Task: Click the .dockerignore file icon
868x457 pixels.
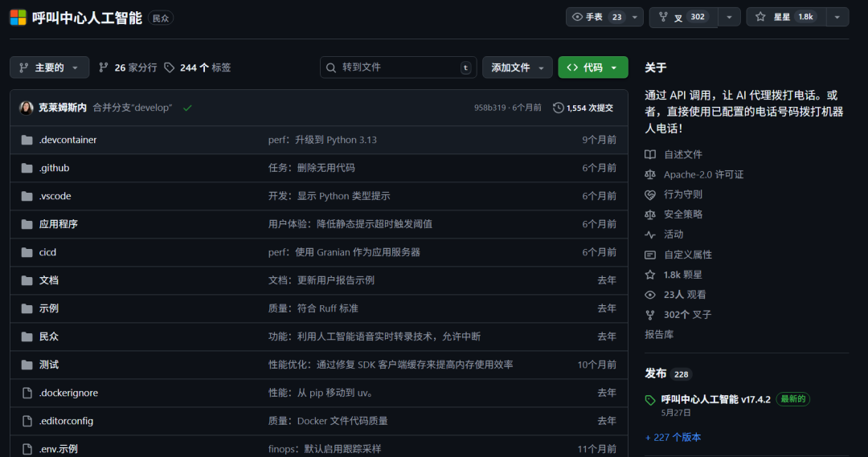Action: point(27,393)
